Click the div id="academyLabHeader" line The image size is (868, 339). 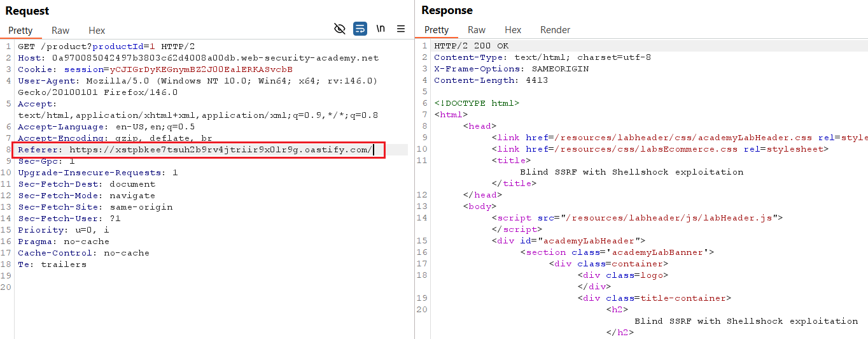tap(568, 241)
